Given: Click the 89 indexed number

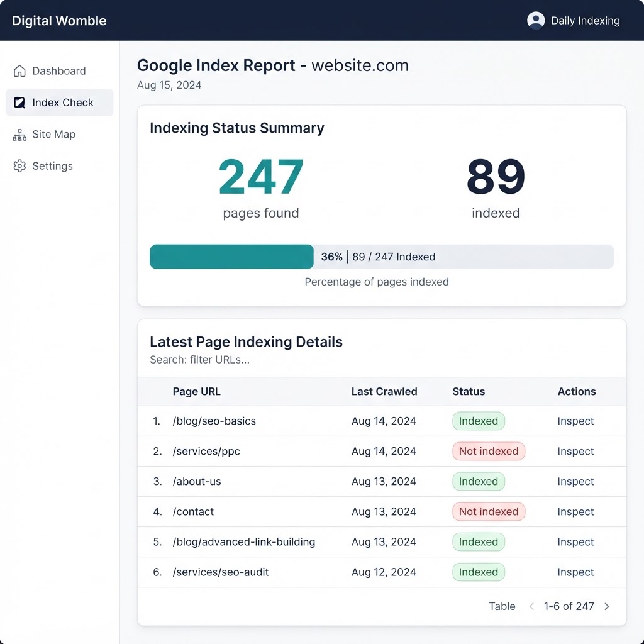Looking at the screenshot, I should point(496,177).
